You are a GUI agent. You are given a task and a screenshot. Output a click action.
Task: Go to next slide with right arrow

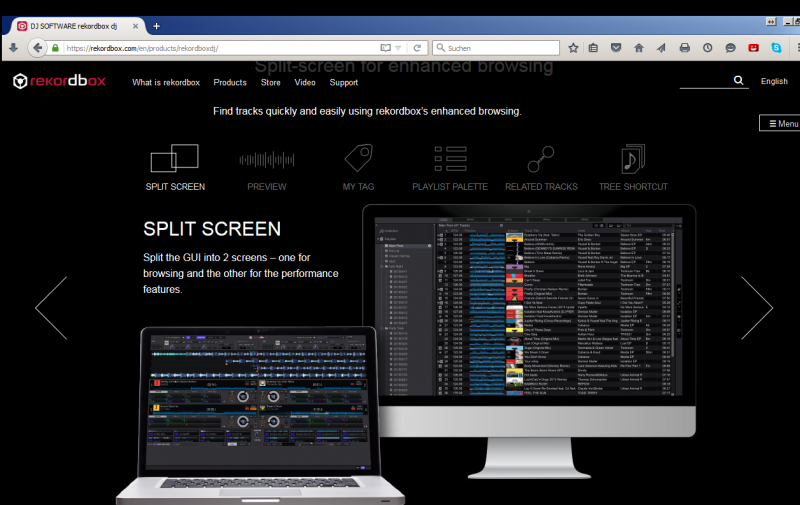pyautogui.click(x=757, y=308)
